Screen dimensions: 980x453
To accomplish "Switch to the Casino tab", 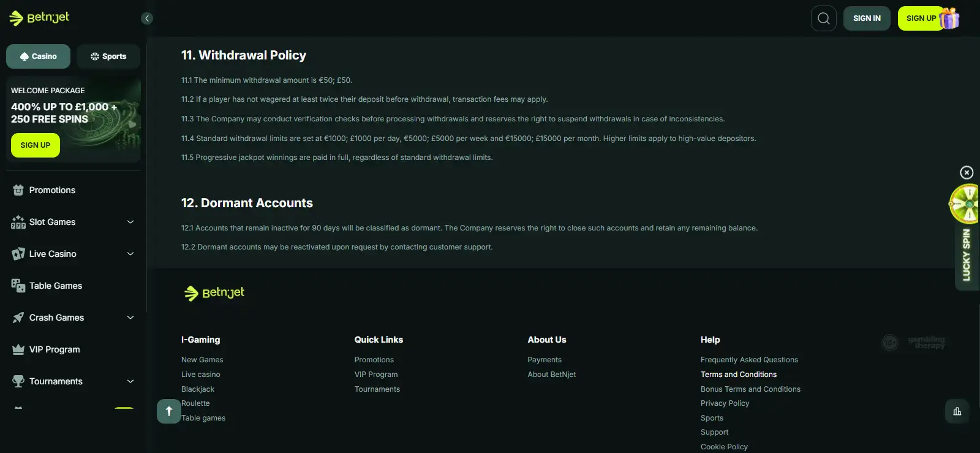I will pyautogui.click(x=38, y=56).
